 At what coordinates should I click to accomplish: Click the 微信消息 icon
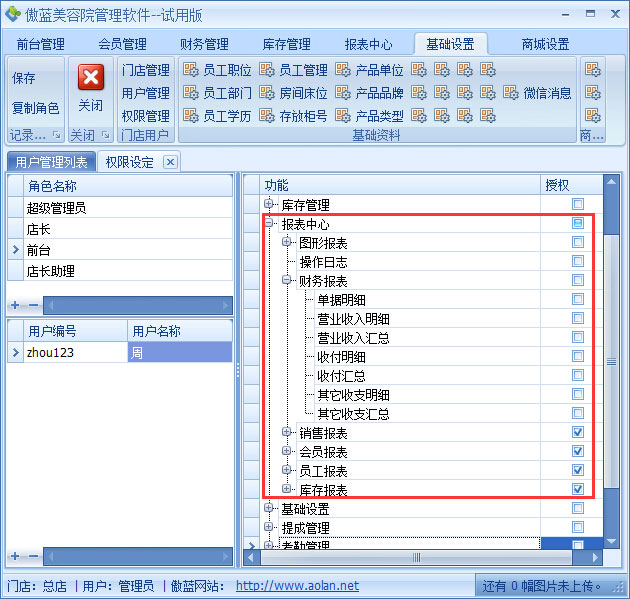click(x=538, y=93)
